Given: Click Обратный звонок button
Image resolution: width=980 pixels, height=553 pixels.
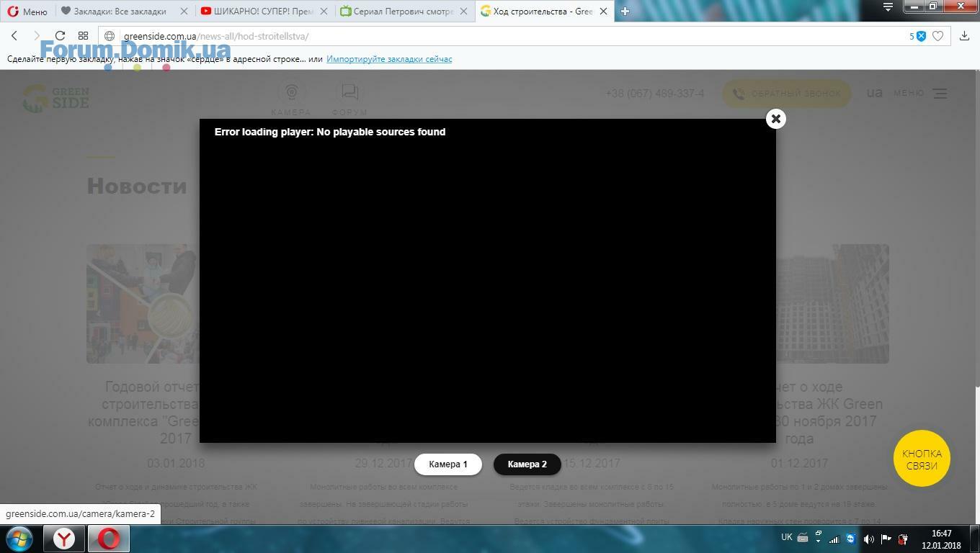Looking at the screenshot, I should tap(786, 94).
